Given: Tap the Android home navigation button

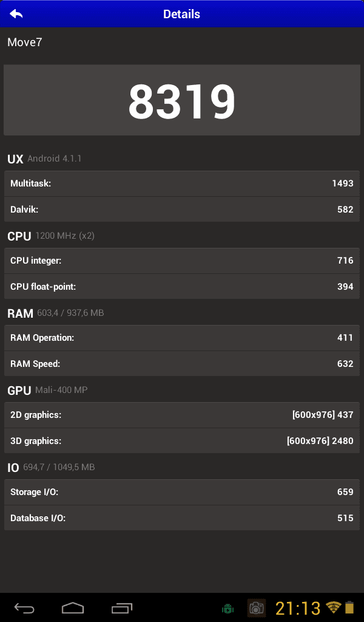Looking at the screenshot, I should coord(73,607).
